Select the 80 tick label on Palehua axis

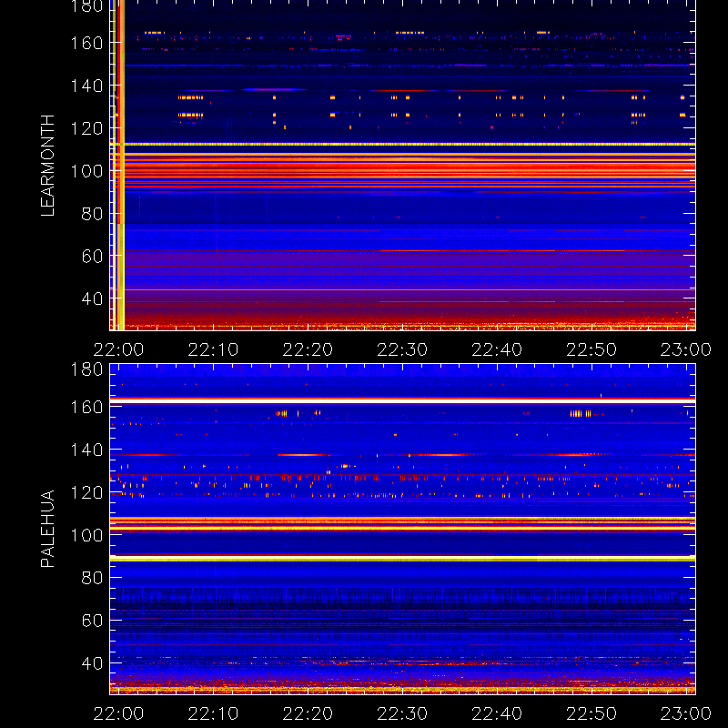tap(92, 578)
